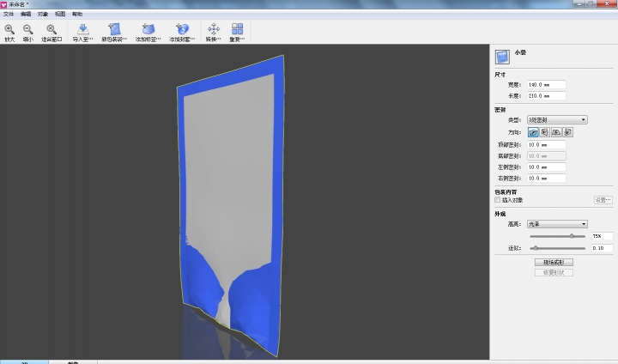Click the four-squares grid toolbar icon

(237, 29)
